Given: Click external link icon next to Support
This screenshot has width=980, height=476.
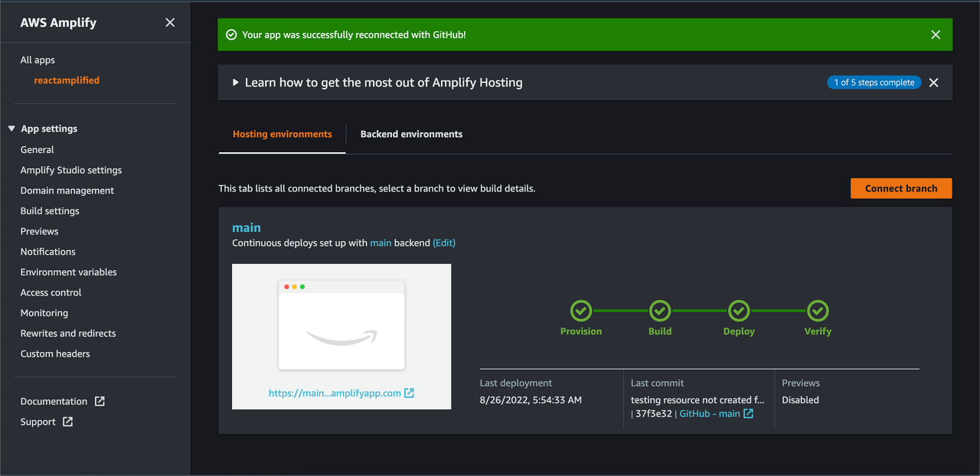Looking at the screenshot, I should [67, 422].
